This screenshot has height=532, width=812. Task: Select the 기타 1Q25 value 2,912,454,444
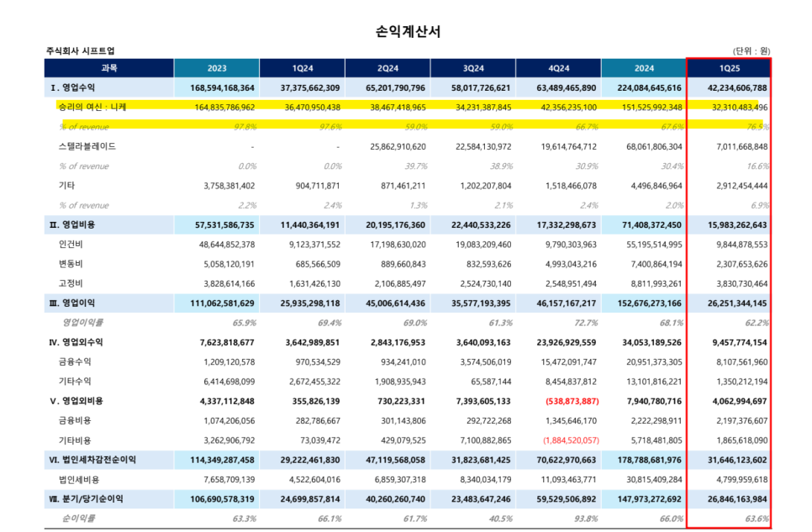coord(741,186)
